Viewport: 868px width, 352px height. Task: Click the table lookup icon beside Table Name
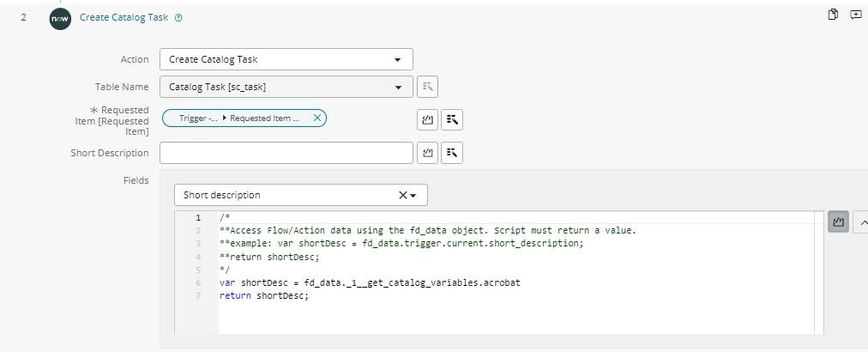click(x=427, y=87)
